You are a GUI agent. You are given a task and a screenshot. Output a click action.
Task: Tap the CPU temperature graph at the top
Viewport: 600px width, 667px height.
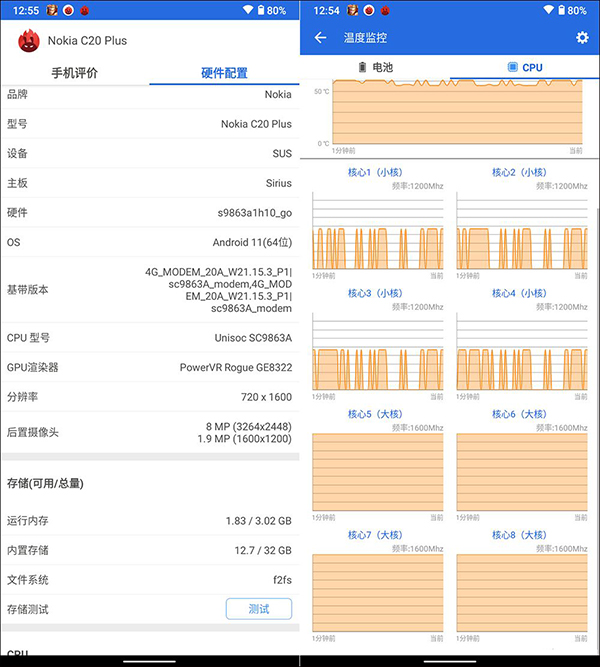[x=456, y=114]
